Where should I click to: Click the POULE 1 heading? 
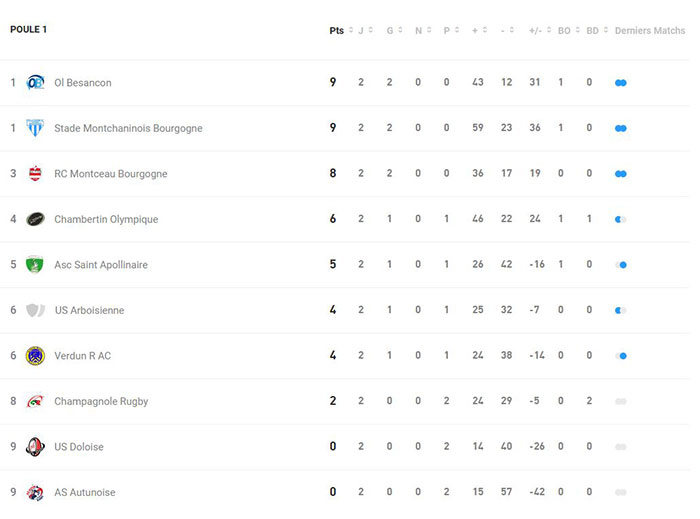28,29
